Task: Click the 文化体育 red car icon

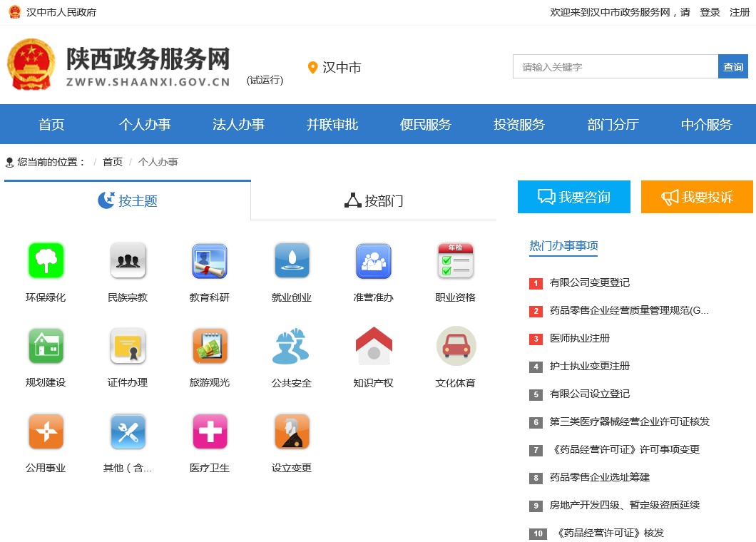Action: point(455,346)
